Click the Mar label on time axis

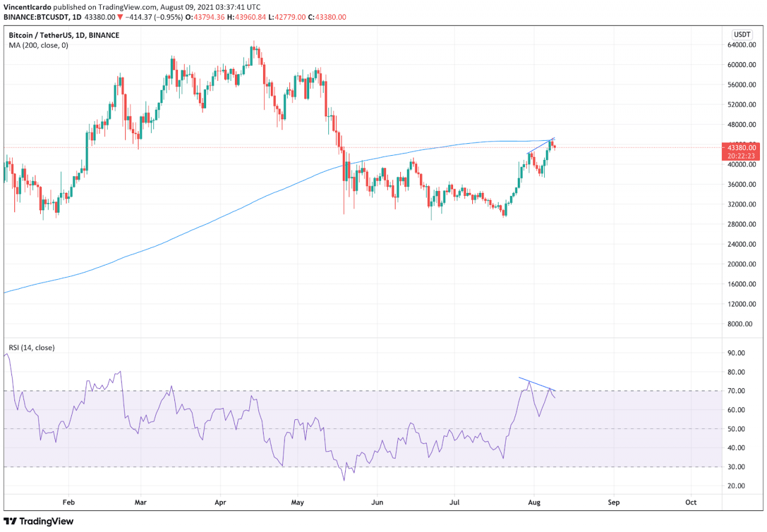point(141,503)
